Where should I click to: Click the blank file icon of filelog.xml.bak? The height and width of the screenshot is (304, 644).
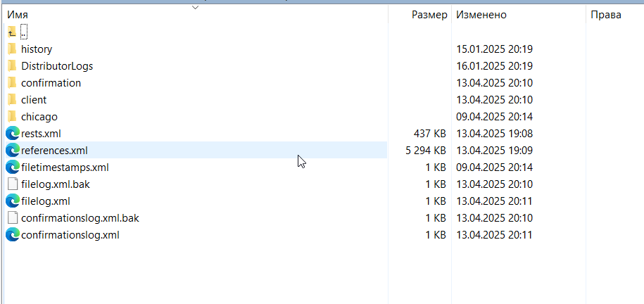(x=13, y=184)
